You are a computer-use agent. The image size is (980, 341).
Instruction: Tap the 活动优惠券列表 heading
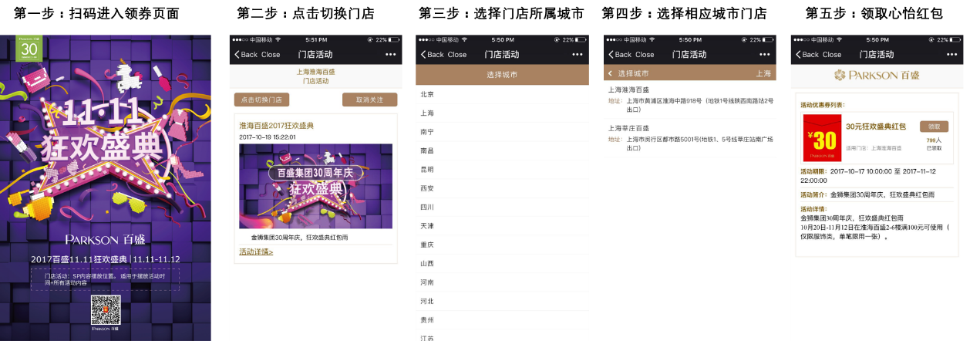point(823,104)
